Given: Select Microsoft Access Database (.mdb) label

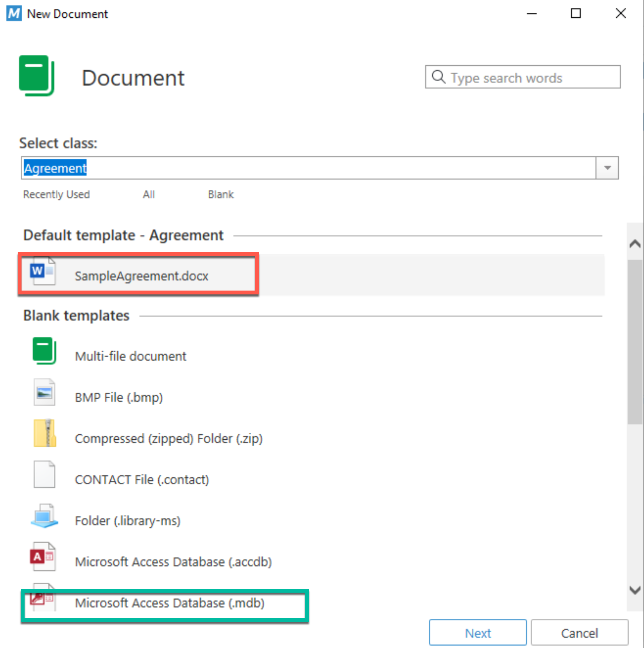Looking at the screenshot, I should pos(169,603).
